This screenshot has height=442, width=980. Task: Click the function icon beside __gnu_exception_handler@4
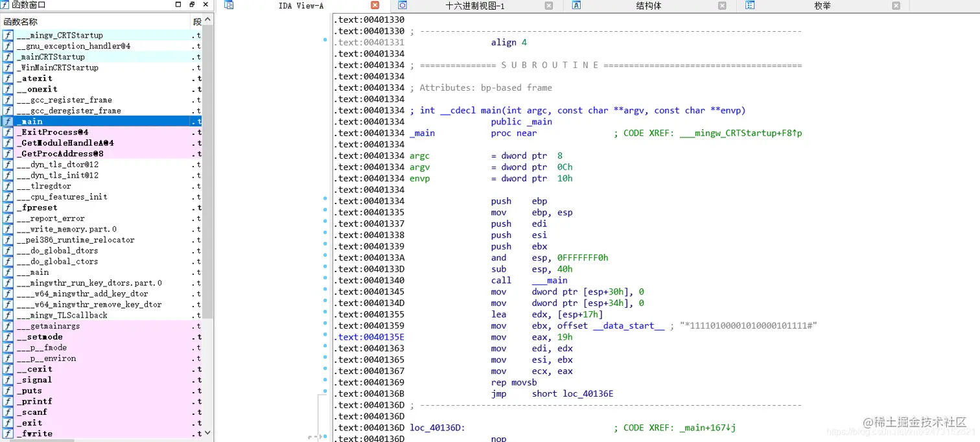click(8, 46)
